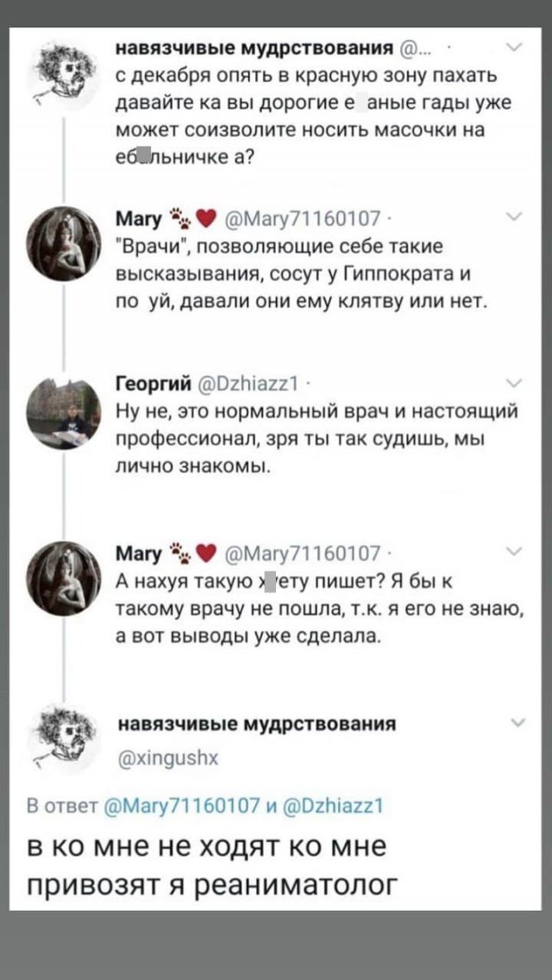Click the bold 'навязчивые мудрствования' name above @xingushx

[255, 723]
